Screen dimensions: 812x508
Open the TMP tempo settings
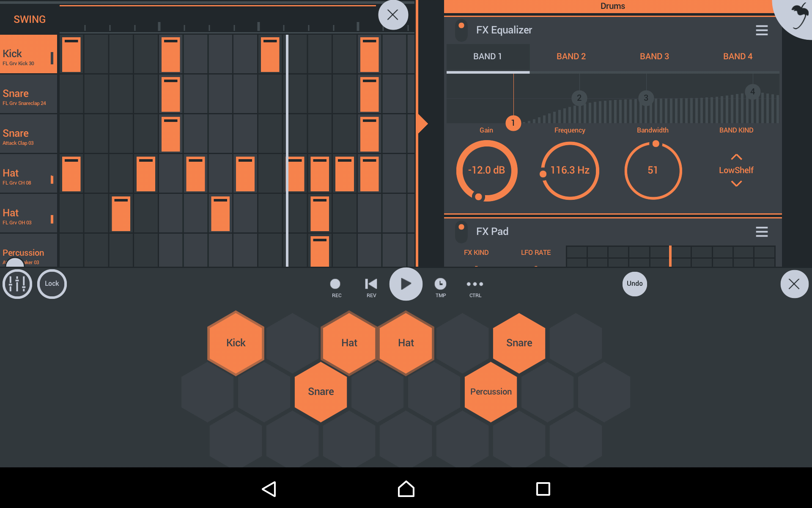[440, 284]
